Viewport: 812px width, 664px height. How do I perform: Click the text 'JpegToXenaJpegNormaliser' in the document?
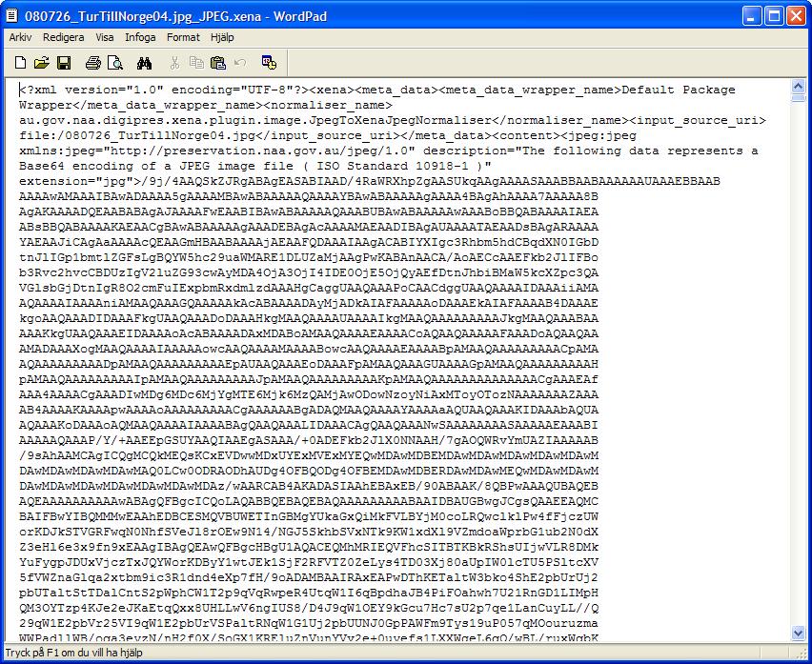click(400, 121)
